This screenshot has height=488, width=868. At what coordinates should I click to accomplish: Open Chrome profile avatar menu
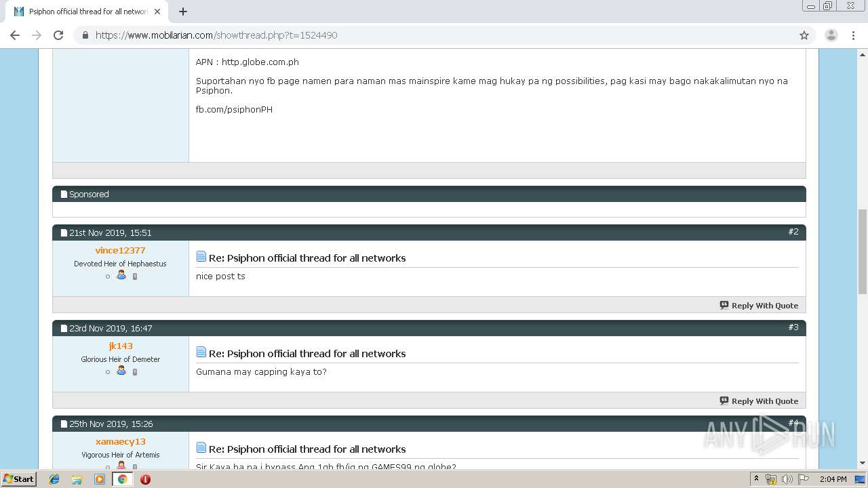[831, 35]
